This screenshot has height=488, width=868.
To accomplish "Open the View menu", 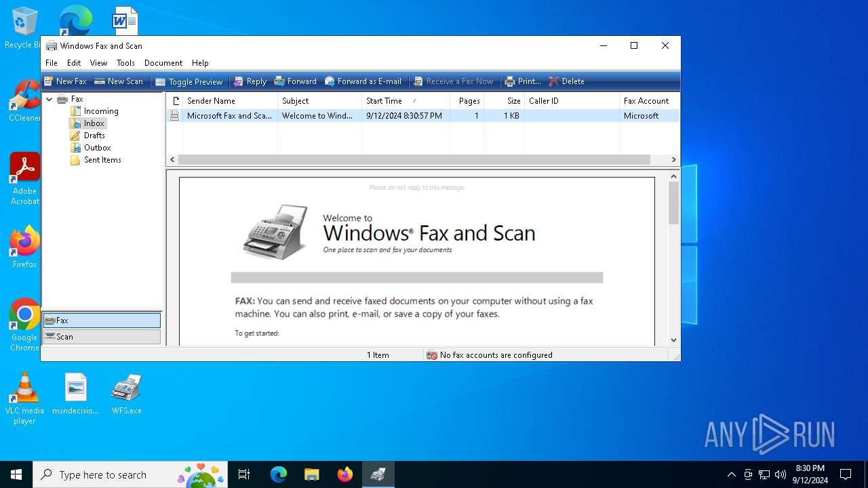I will click(x=98, y=63).
